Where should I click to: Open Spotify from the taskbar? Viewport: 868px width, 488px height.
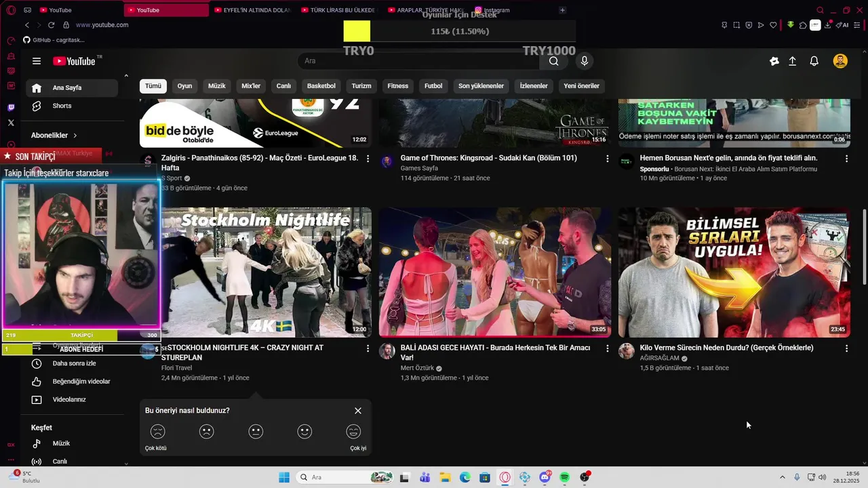pyautogui.click(x=564, y=477)
